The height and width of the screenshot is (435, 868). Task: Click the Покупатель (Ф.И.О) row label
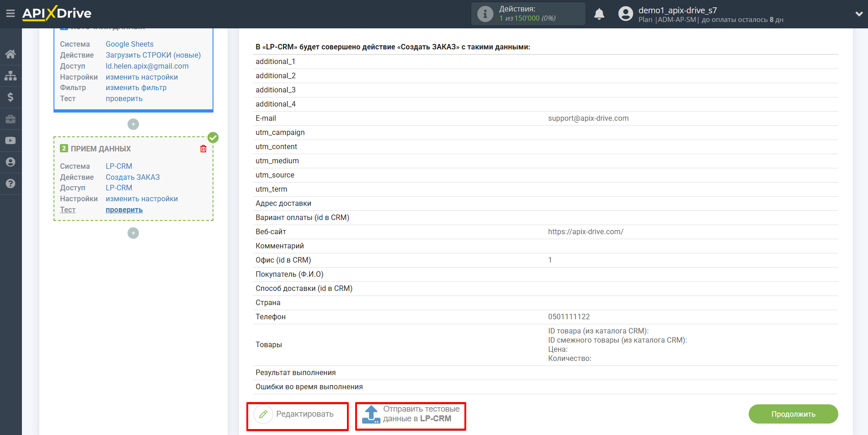click(289, 274)
